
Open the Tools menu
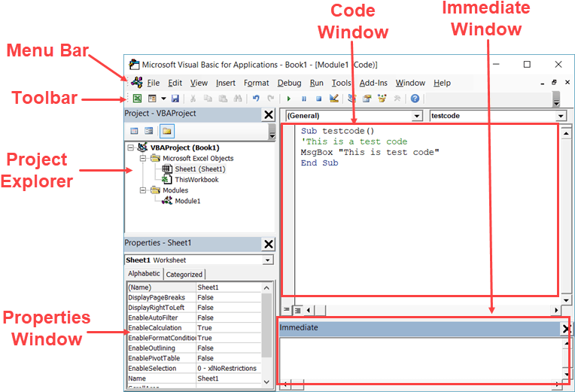[x=342, y=84]
